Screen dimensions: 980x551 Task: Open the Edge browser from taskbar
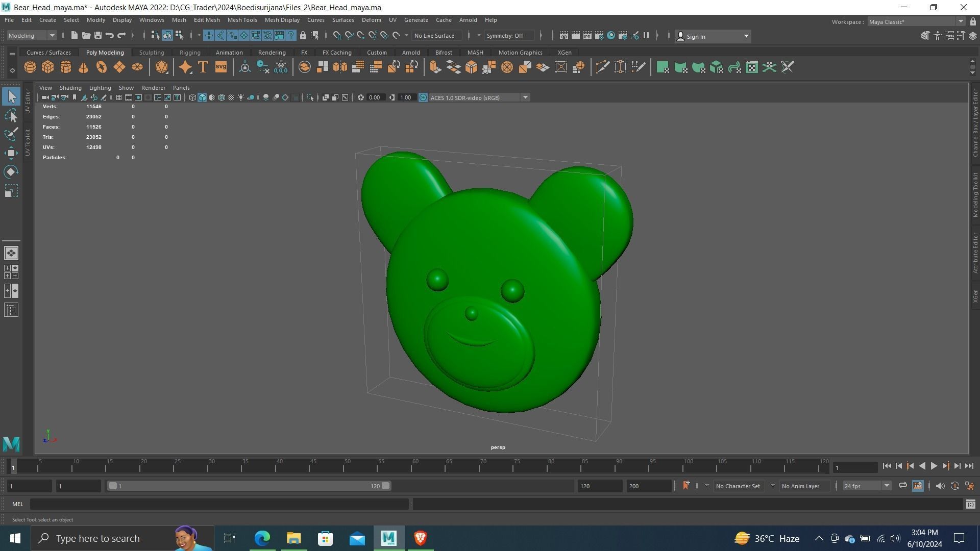[262, 538]
